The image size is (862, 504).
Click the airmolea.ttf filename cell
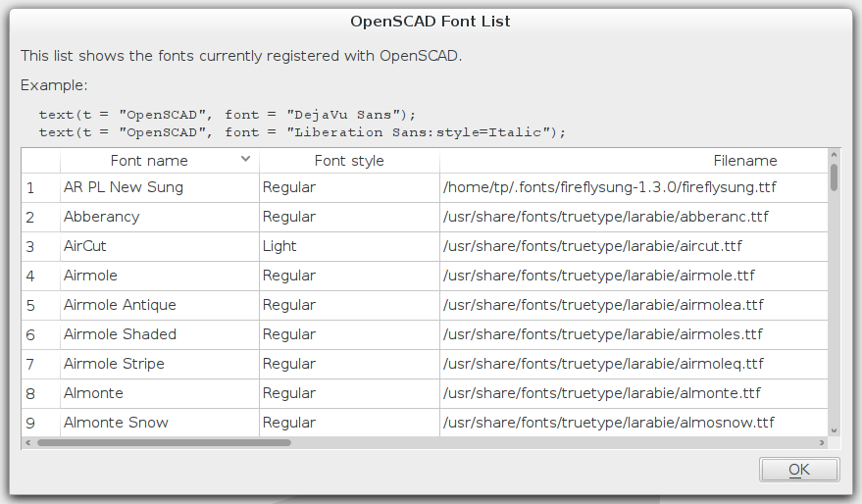634,306
